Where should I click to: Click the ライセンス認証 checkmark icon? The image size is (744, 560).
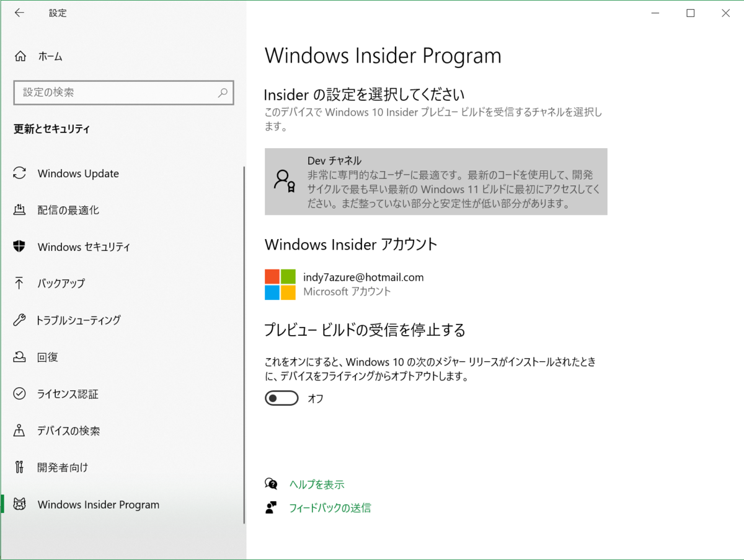coord(20,394)
